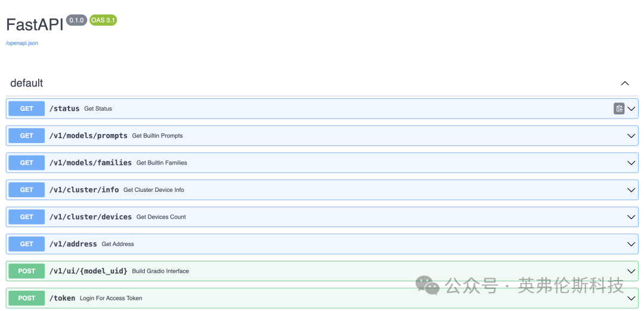
Task: Click the 'default' tag section title
Action: coord(27,83)
